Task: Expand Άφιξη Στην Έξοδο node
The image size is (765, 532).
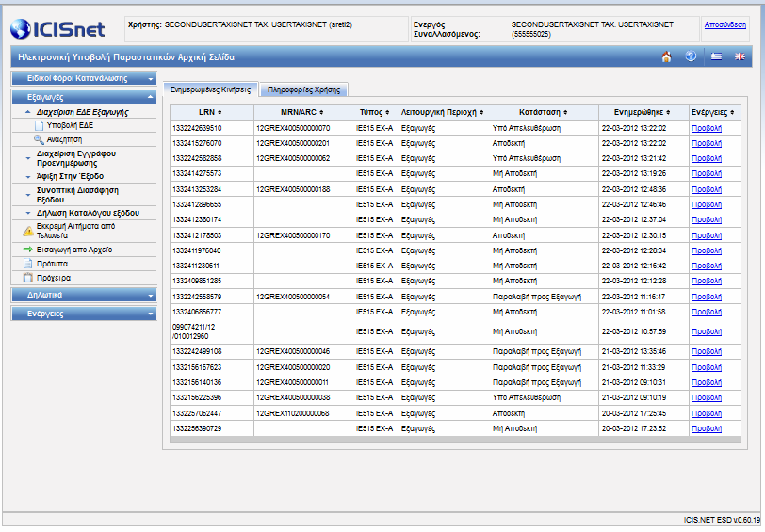Action: (x=28, y=176)
